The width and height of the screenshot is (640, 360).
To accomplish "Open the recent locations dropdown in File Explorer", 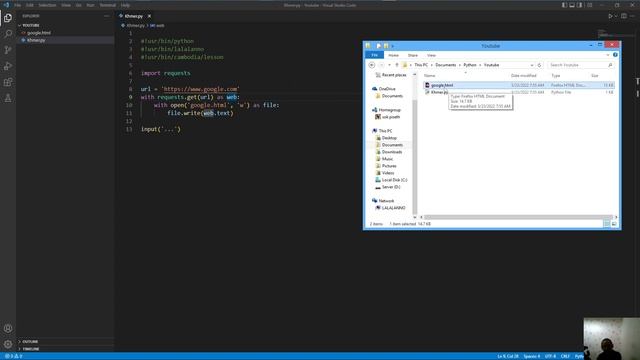I will [389, 65].
